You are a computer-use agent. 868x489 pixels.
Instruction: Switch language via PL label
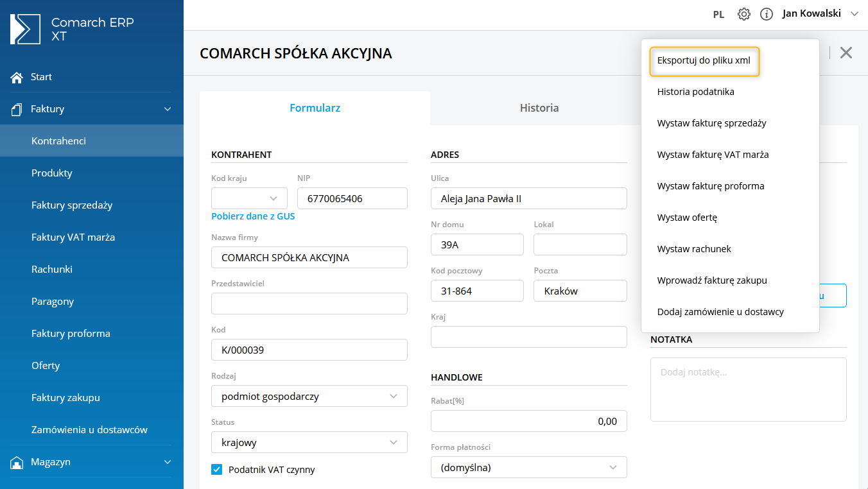(x=718, y=14)
